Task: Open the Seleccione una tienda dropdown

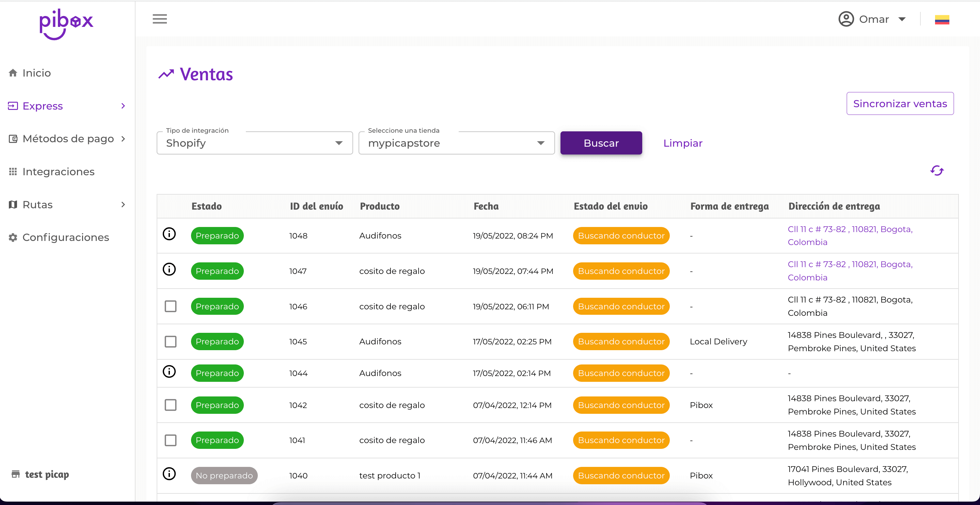Action: [457, 143]
